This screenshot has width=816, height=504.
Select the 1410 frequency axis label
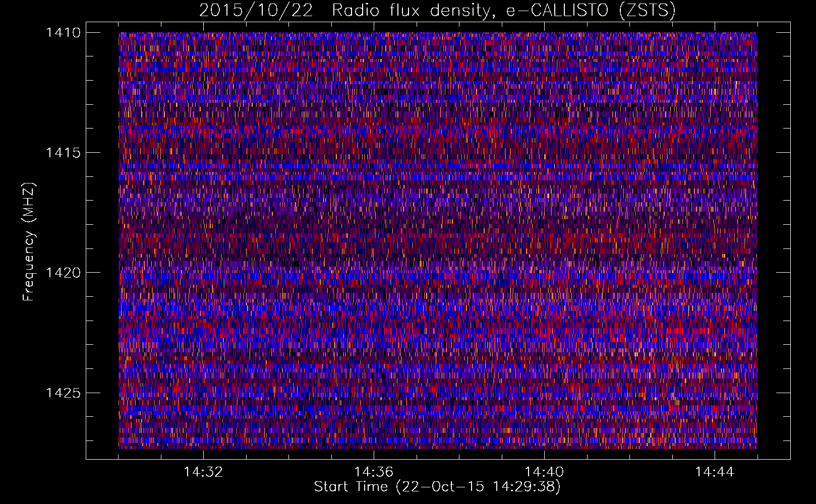coord(63,33)
